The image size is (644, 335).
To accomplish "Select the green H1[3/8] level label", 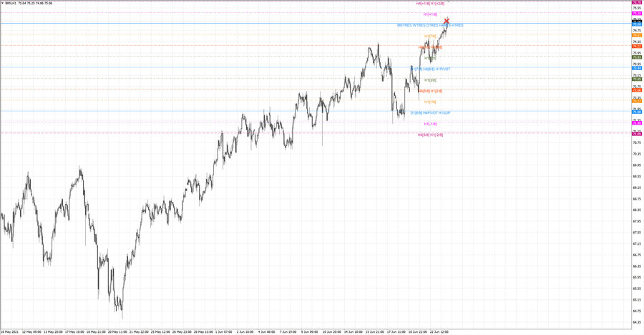I will tap(430, 80).
